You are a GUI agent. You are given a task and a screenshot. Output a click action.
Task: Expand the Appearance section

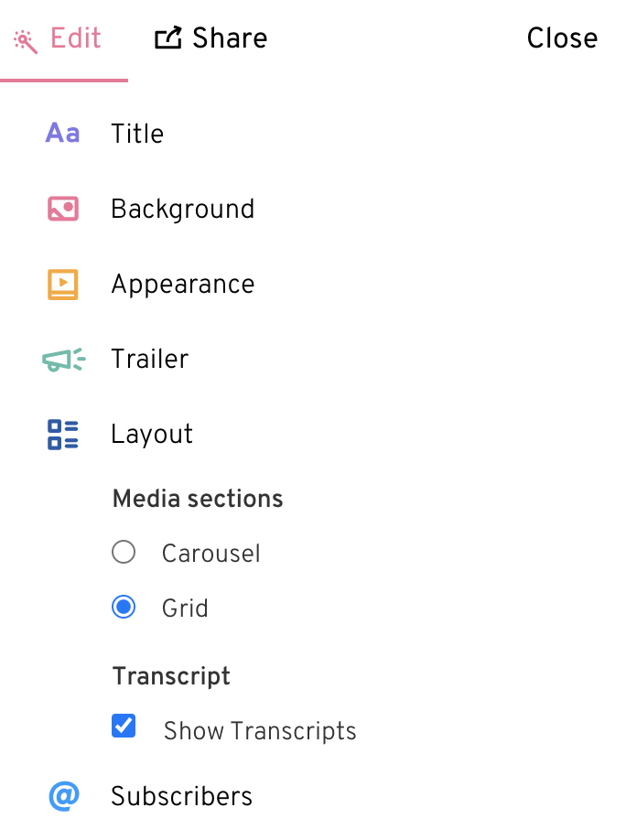[x=183, y=285]
